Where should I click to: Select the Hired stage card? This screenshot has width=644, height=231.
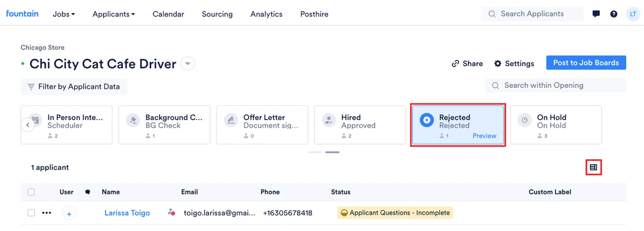coord(360,125)
